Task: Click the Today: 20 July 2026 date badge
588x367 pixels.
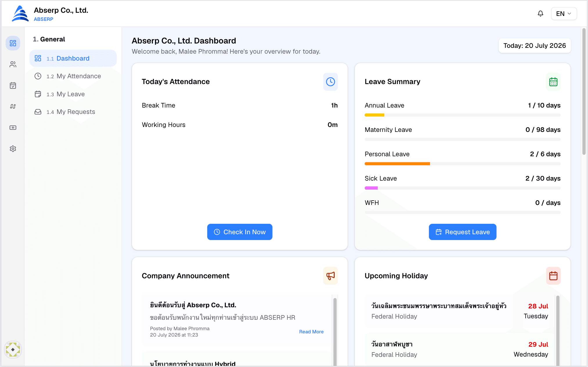Action: tap(535, 46)
